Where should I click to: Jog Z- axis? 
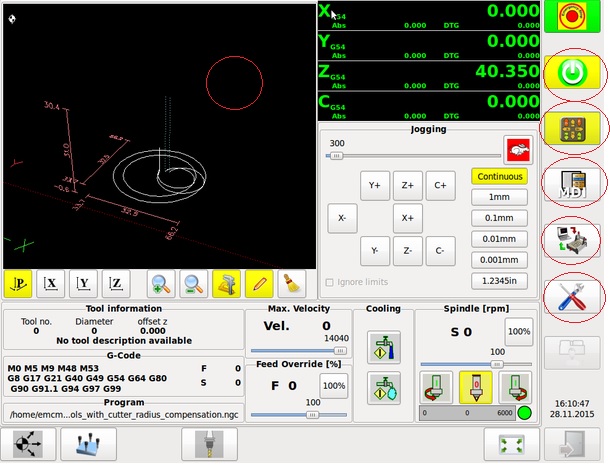(x=407, y=251)
